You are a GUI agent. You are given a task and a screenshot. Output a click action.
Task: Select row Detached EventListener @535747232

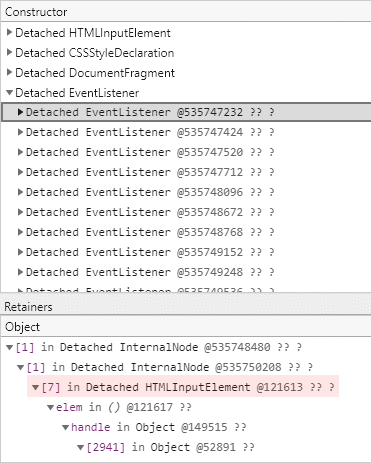[186, 112]
